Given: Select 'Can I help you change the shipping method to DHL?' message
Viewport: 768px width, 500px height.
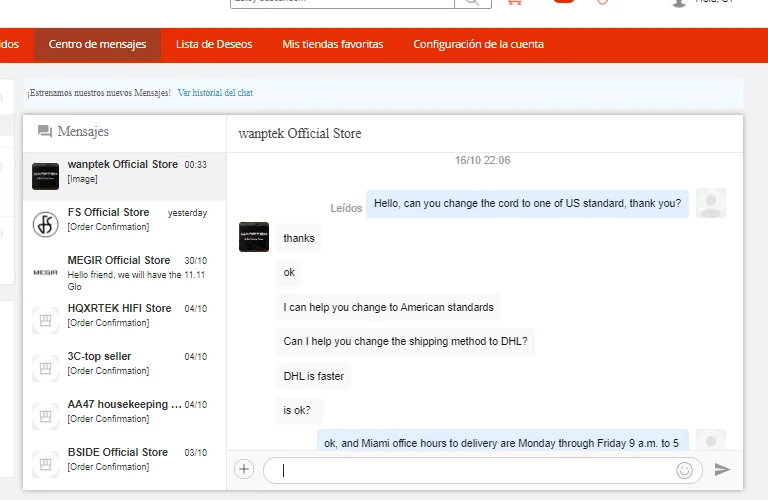Looking at the screenshot, I should coord(406,341).
